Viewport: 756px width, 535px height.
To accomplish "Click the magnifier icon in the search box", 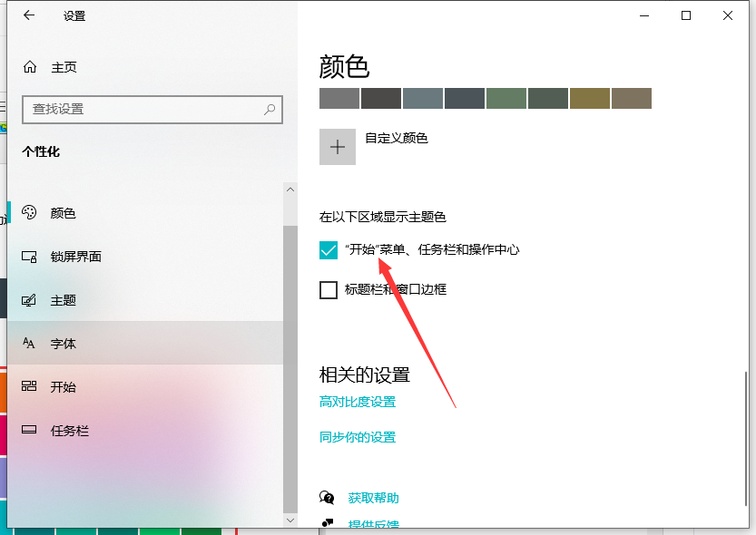I will click(x=269, y=109).
